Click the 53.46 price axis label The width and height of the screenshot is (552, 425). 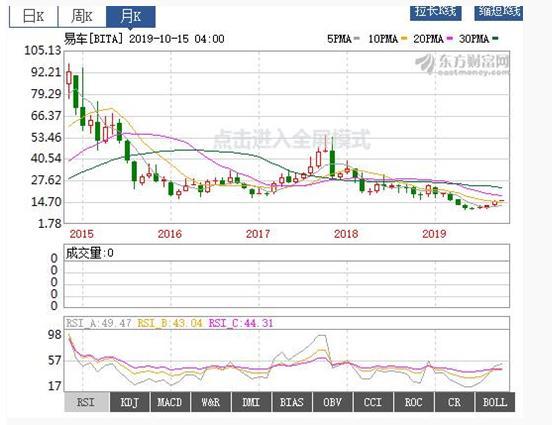coord(46,137)
